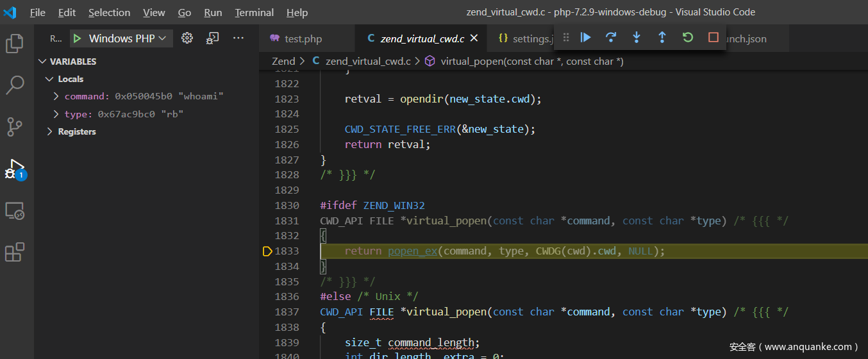Restart the debugging session

tap(688, 38)
